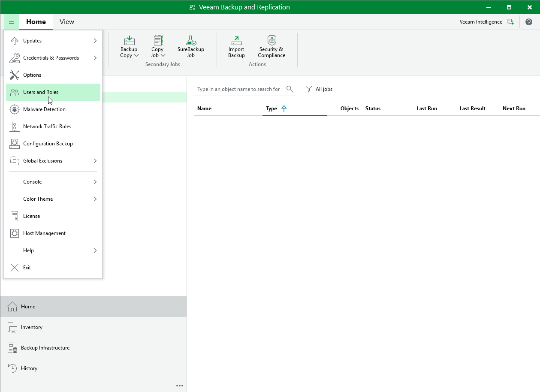Open the Backup Infrastructure navigation pane
Image resolution: width=540 pixels, height=392 pixels.
tap(94, 348)
